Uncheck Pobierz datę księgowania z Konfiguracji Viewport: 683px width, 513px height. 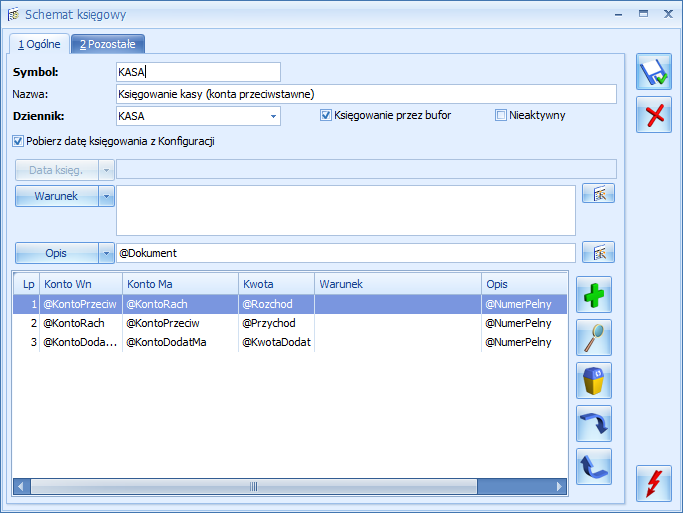tap(18, 141)
